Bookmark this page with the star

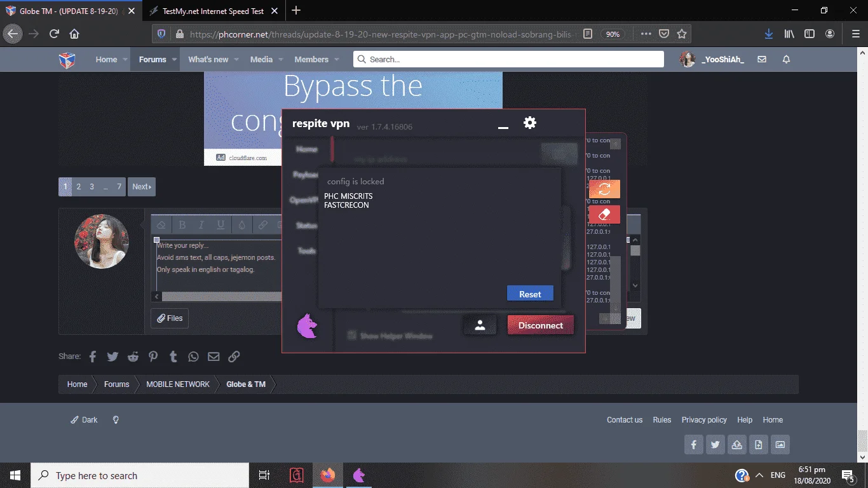pos(682,34)
